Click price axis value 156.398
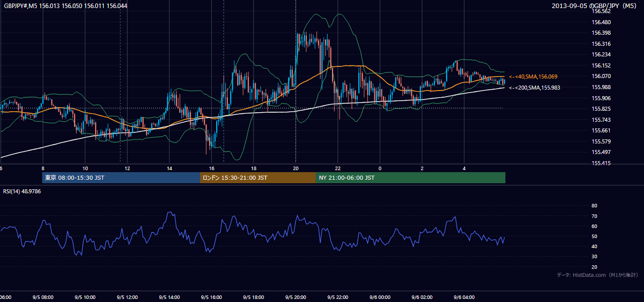Image resolution: width=644 pixels, height=302 pixels. 601,33
